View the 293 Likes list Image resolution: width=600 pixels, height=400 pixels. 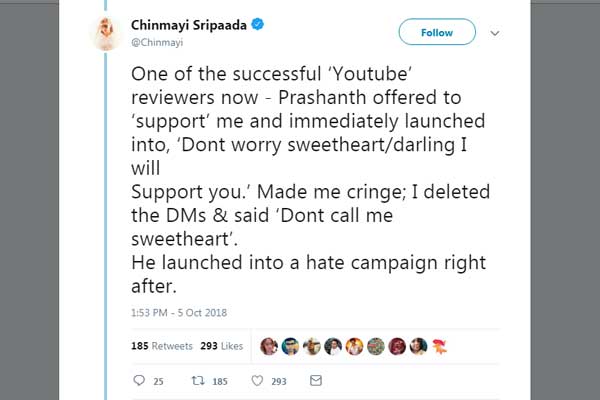click(222, 346)
